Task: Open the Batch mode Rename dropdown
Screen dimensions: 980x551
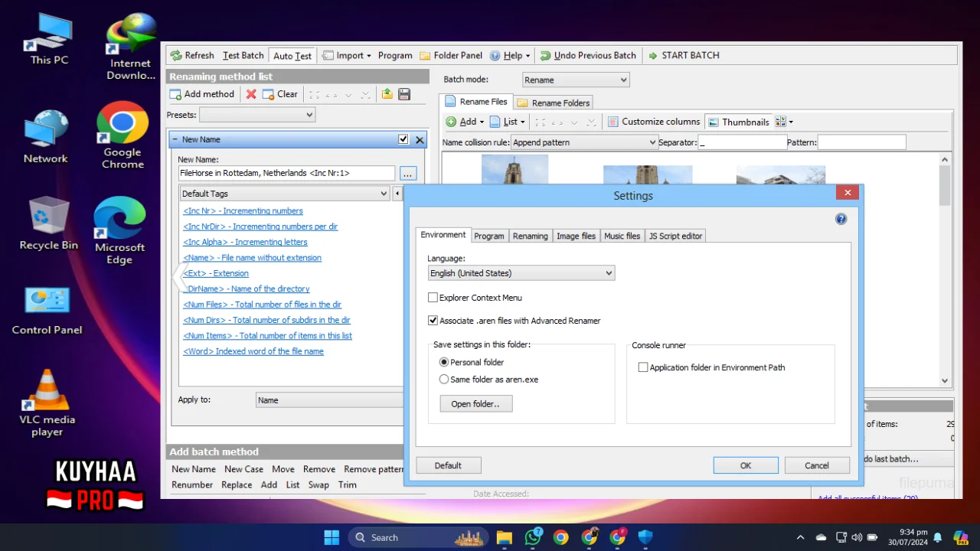Action: click(x=576, y=80)
